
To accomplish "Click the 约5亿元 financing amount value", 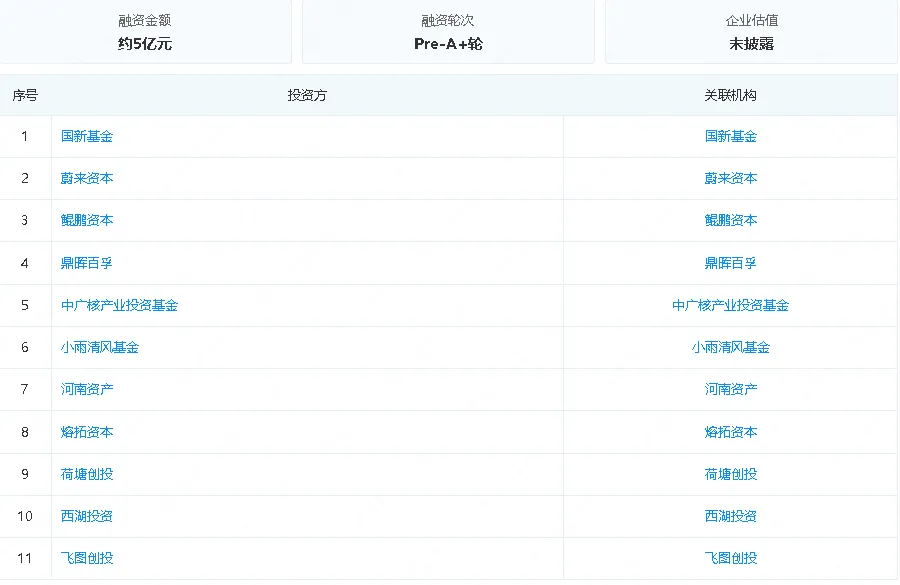I will click(x=145, y=44).
